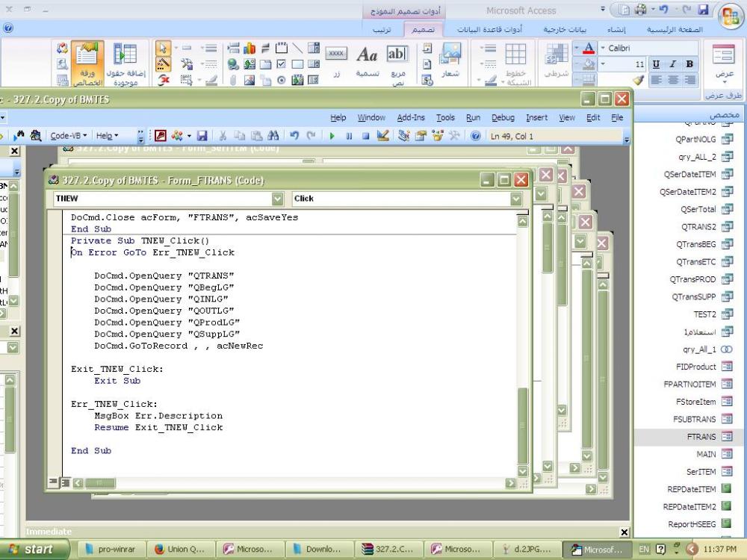Image resolution: width=747 pixels, height=560 pixels.
Task: Enable center text alignment
Action: click(x=673, y=80)
